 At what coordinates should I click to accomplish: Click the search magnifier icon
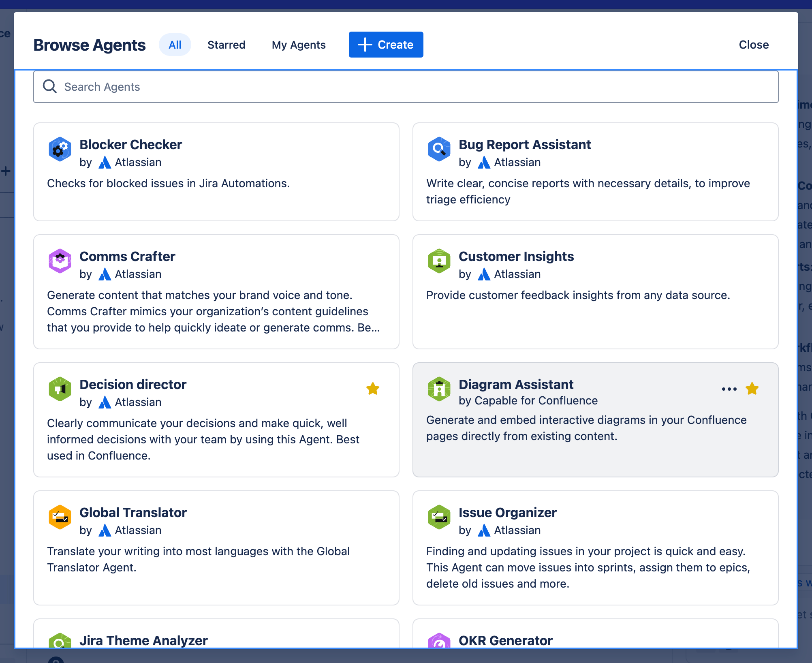click(x=50, y=86)
